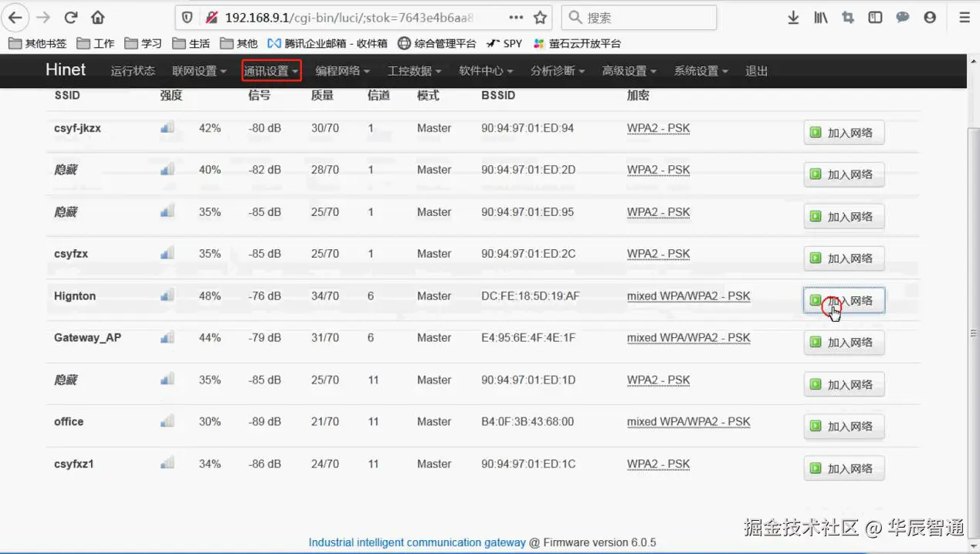Expand the 系统设置 dropdown menu
The image size is (980, 554).
pyautogui.click(x=701, y=71)
